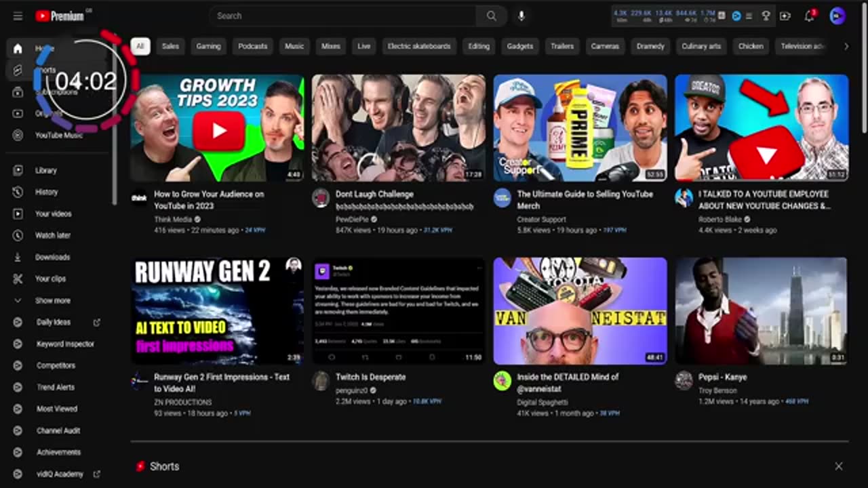Open vidIQ Most Viewed
868x488 pixels.
tap(57, 409)
